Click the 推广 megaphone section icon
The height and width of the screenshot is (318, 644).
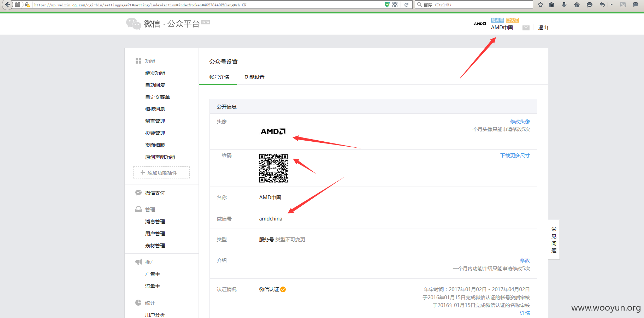[x=138, y=262]
